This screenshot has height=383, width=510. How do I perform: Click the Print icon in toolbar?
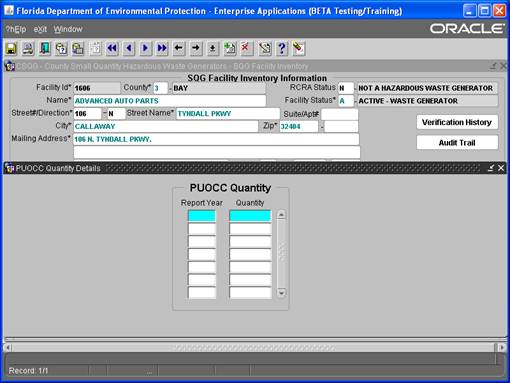pyautogui.click(x=28, y=49)
